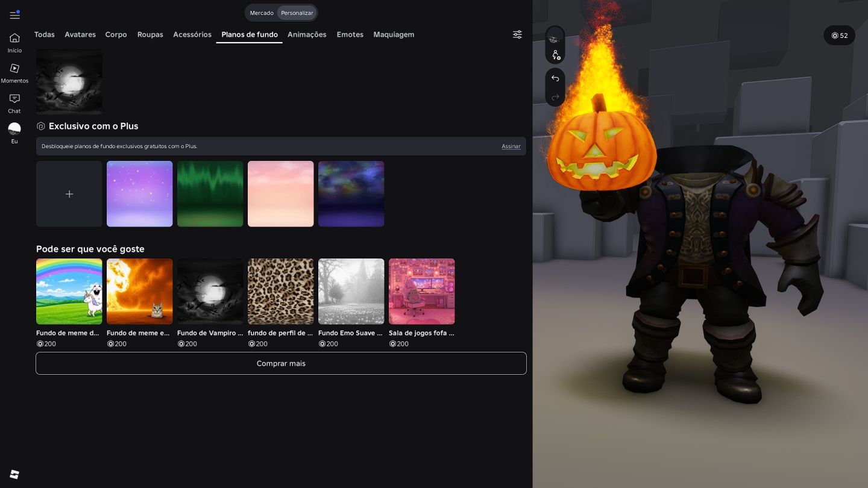
Task: Switch to Mercado mode
Action: click(262, 13)
